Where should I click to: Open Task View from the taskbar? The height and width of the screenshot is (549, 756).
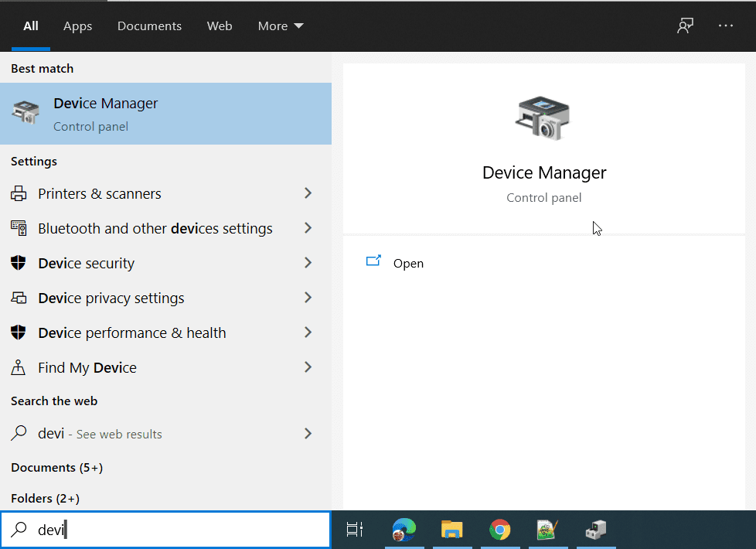point(354,530)
